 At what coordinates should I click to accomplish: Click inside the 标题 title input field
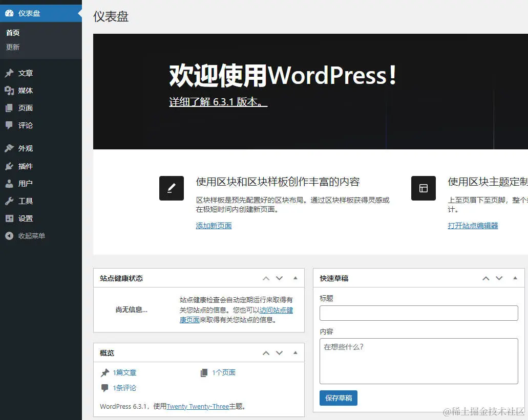tap(418, 313)
